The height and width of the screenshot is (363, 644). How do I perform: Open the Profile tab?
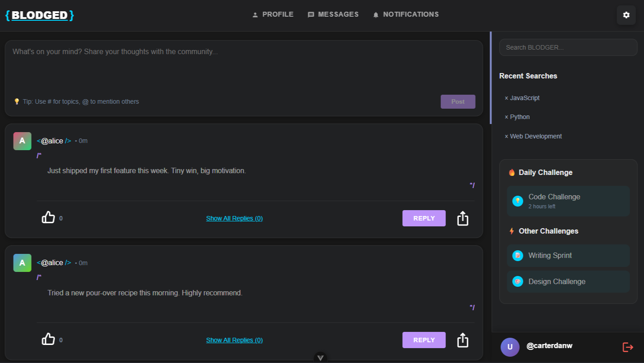click(x=272, y=14)
